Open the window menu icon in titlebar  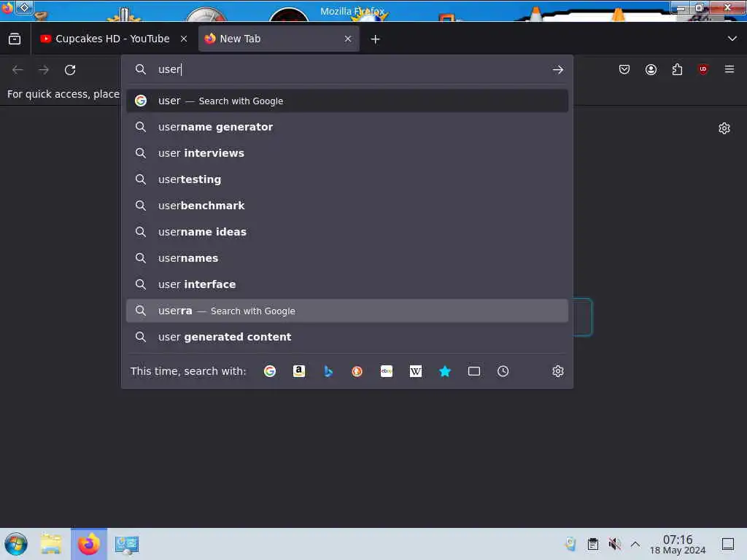click(7, 7)
